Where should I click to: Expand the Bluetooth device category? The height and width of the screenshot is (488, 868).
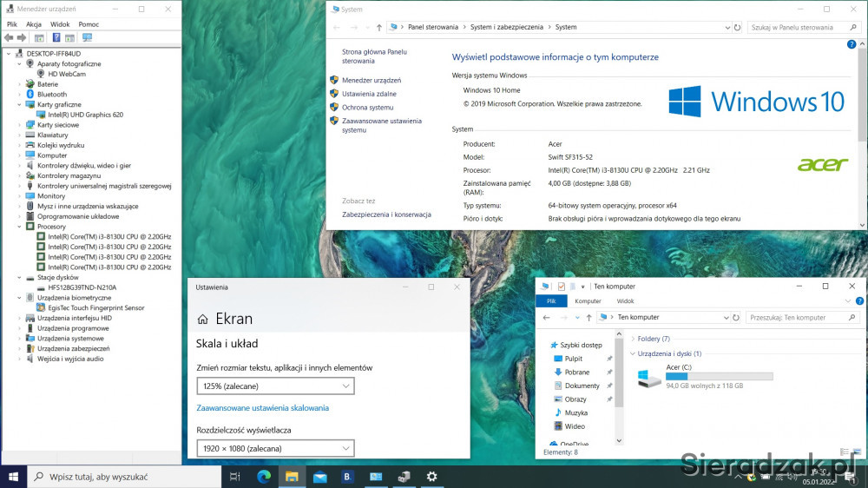pos(19,95)
